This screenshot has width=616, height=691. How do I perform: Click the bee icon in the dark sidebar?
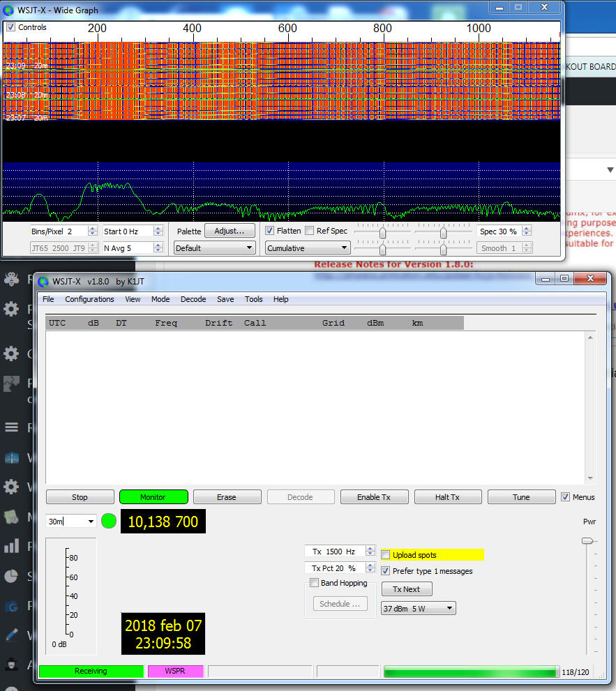11,278
